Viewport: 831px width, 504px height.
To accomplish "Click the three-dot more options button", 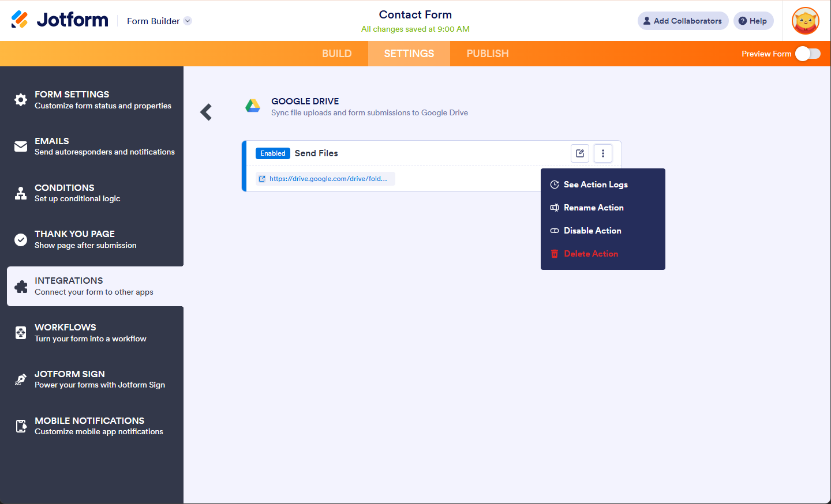I will 603,153.
